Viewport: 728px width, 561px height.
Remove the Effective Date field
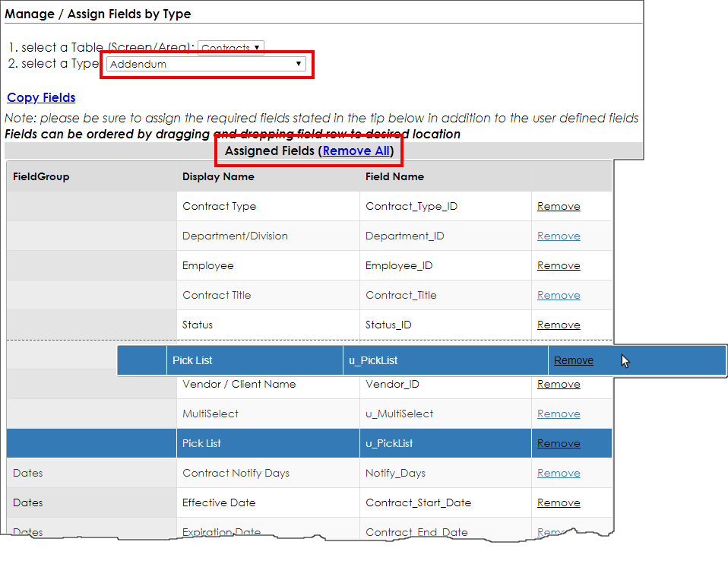(559, 503)
